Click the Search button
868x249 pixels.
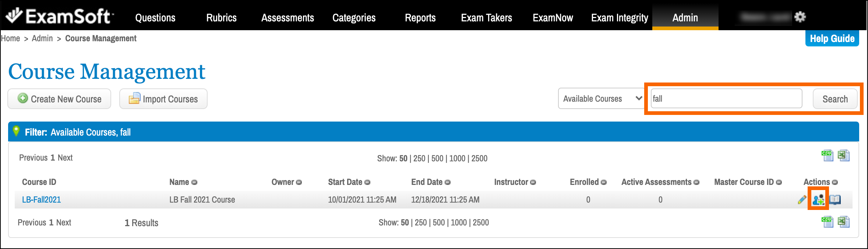835,99
